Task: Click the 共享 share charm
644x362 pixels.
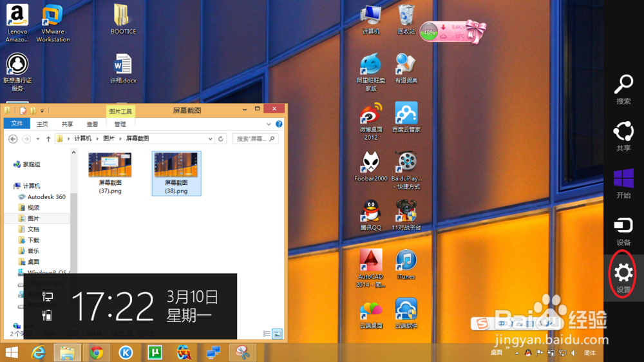Action: click(623, 137)
